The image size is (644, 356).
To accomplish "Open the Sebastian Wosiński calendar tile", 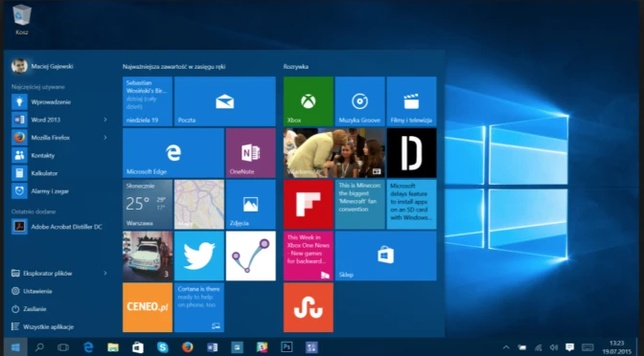I will click(x=148, y=101).
